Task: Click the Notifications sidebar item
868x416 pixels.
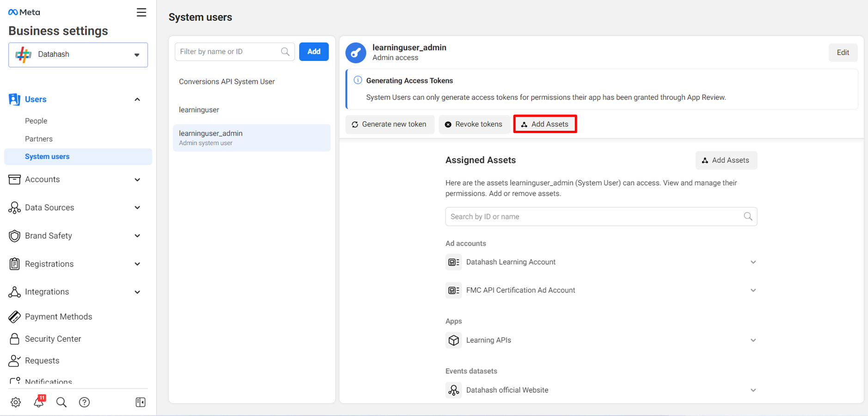Action: [49, 382]
